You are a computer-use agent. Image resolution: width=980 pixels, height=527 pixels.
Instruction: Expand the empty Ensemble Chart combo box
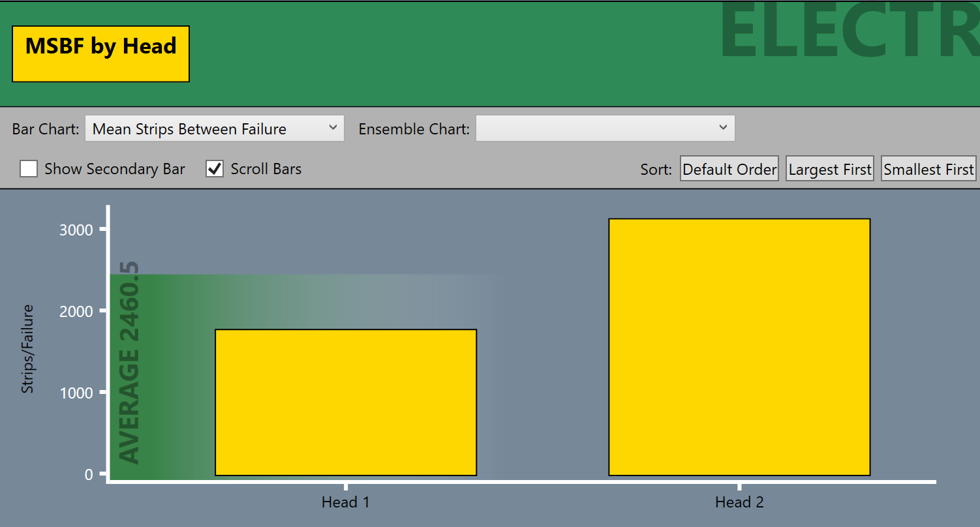tap(605, 128)
